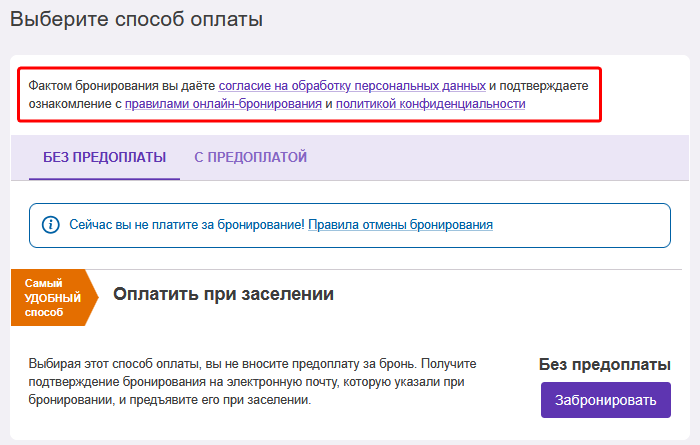Screen dimensions: 700x445
Task: Click the orange "Самый удобный способ" badge
Action: pyautogui.click(x=54, y=297)
